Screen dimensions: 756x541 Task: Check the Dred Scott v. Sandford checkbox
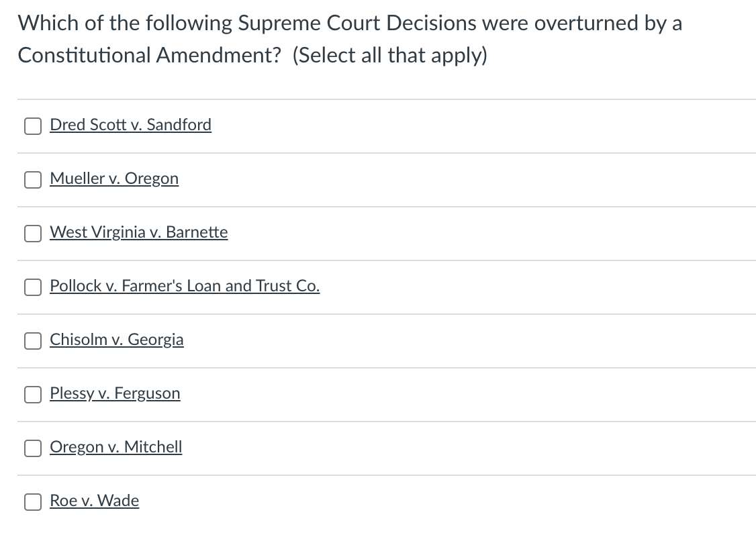click(32, 126)
